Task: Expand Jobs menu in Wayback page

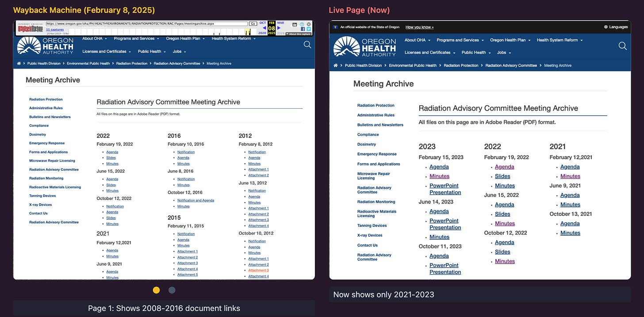Action: [x=179, y=51]
